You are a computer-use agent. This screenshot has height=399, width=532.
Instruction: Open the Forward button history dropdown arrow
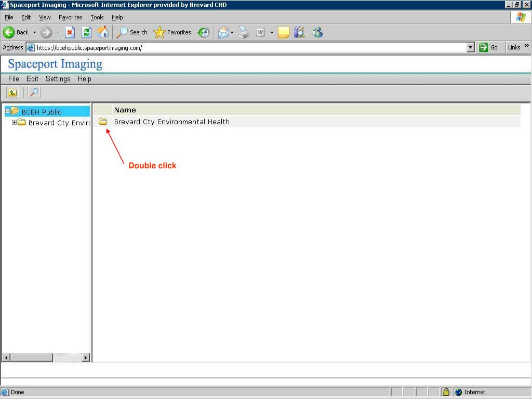pos(58,33)
